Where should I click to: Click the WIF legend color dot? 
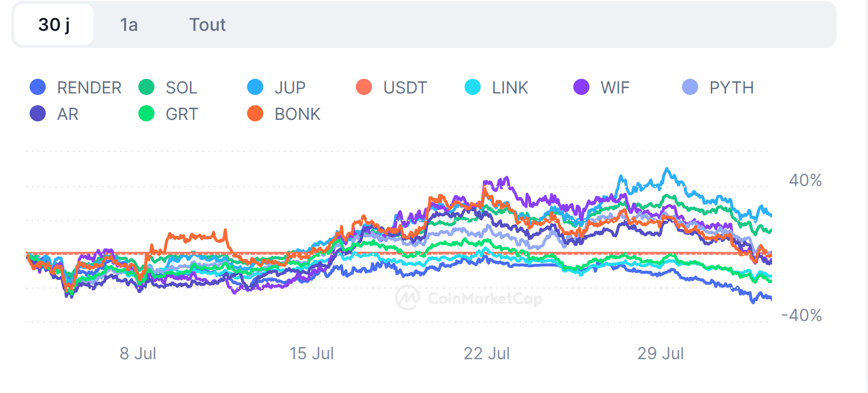581,87
